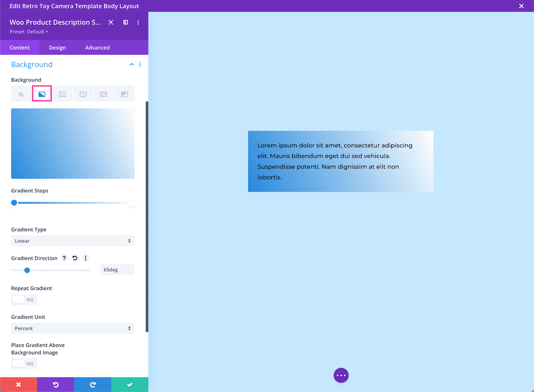Screen dimensions: 534x392
Task: Click the Gradient Direction help question mark
Action: click(x=64, y=258)
